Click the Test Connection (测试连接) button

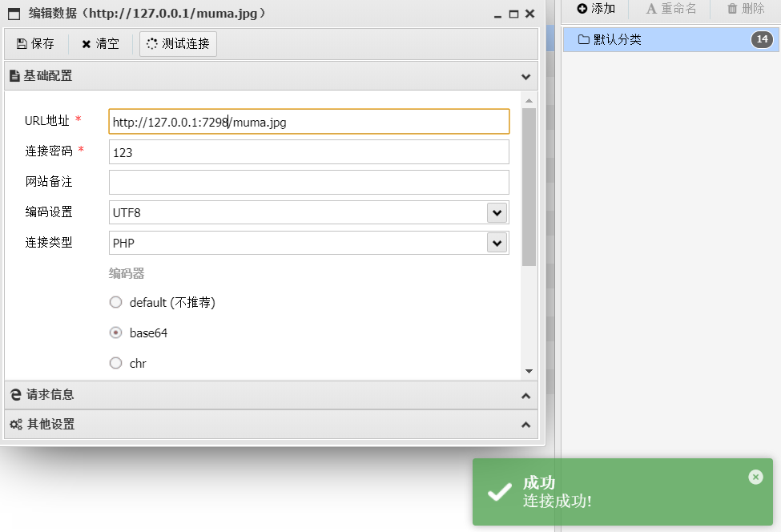[178, 44]
